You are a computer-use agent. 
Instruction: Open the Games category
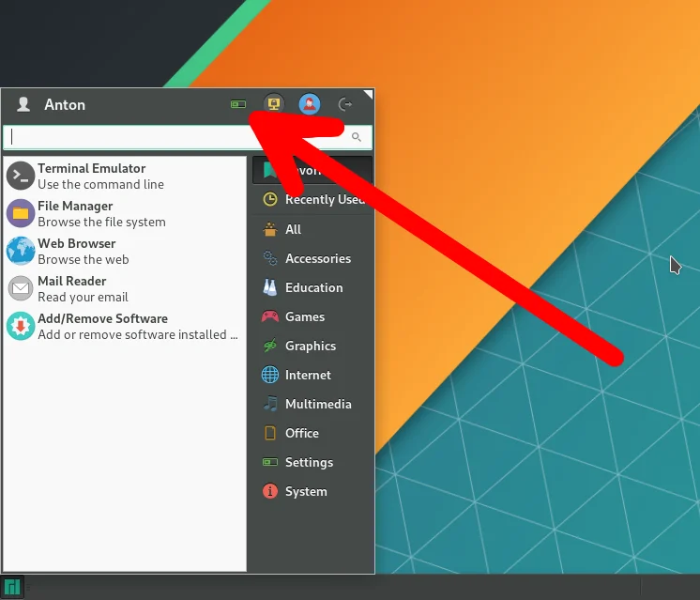click(312, 316)
